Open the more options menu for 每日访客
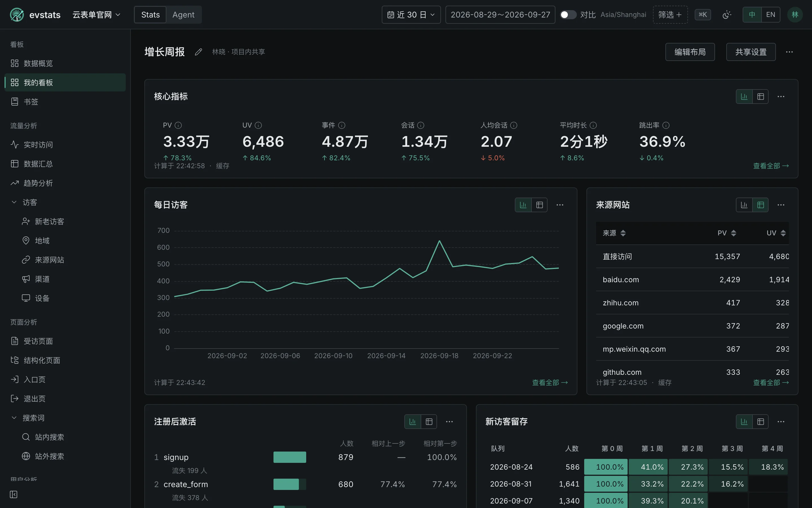The image size is (812, 508). (560, 205)
